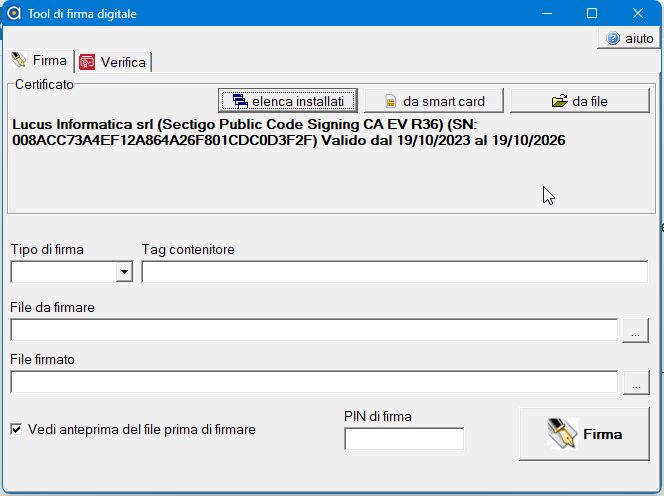This screenshot has height=496, width=664.
Task: Browse for File da firmare
Action: tap(635, 331)
